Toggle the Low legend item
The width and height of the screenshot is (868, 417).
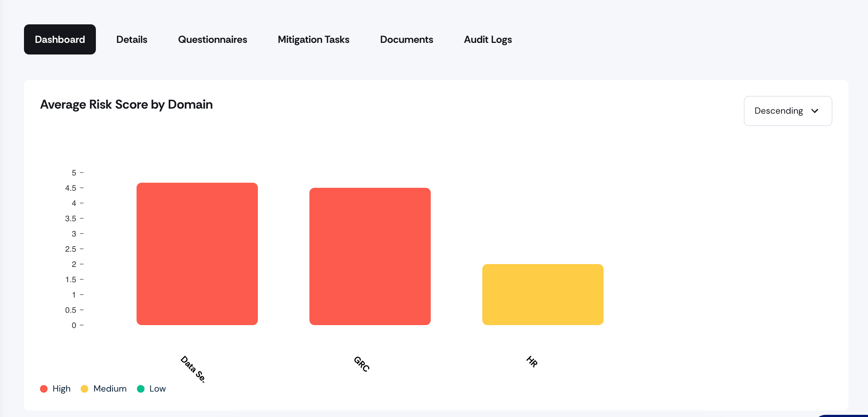[x=151, y=389]
